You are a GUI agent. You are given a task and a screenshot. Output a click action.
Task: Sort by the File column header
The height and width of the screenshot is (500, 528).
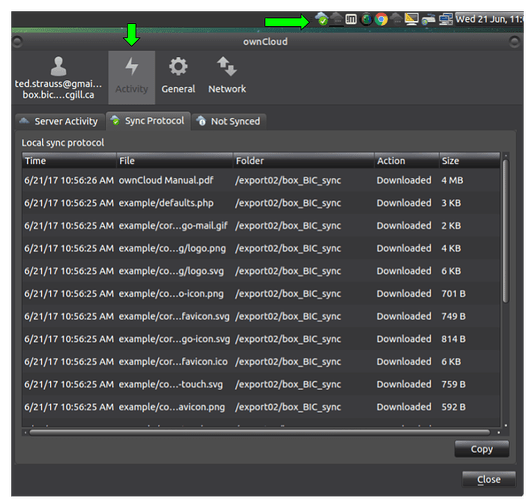click(x=175, y=161)
